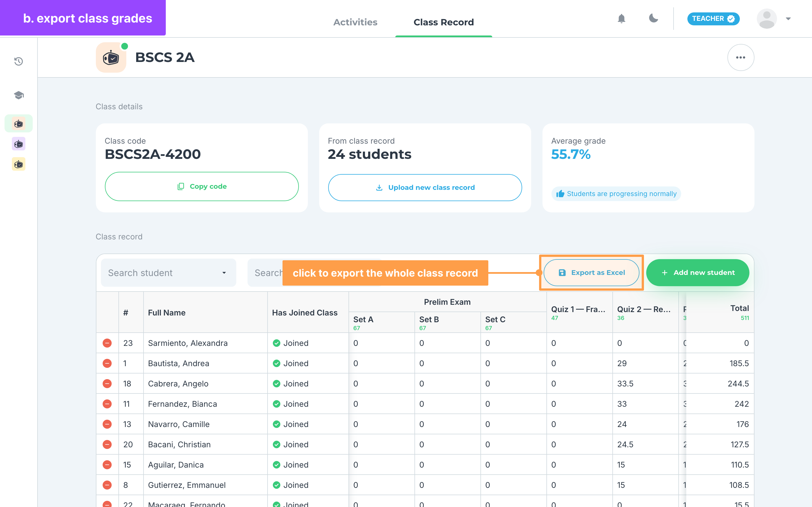Click the Copy code button

click(x=202, y=186)
